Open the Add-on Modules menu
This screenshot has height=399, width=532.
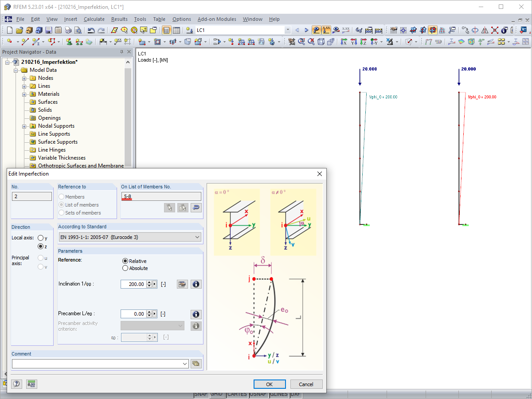[217, 19]
